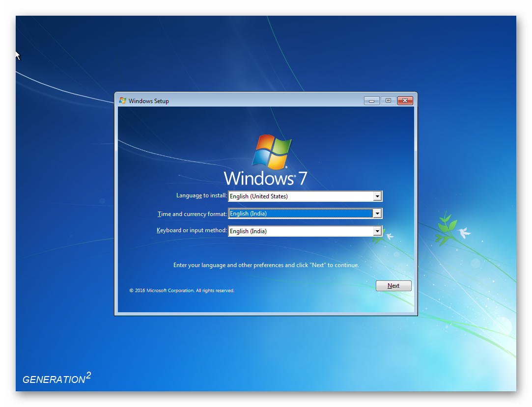The image size is (532, 407).
Task: Click the Windows Setup title bar icon
Action: click(123, 100)
